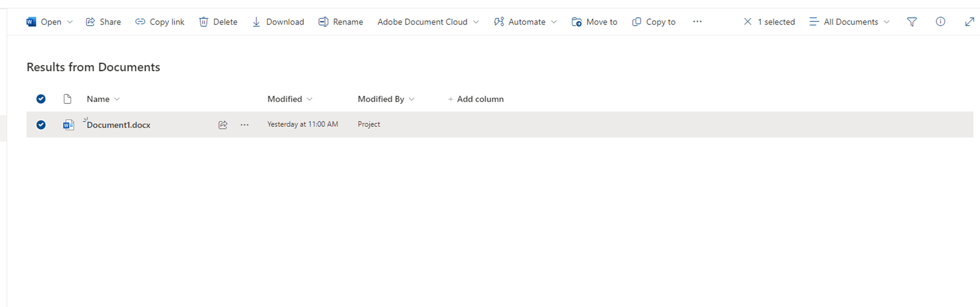Click the Share toolbar button
The image size is (980, 307).
(103, 22)
